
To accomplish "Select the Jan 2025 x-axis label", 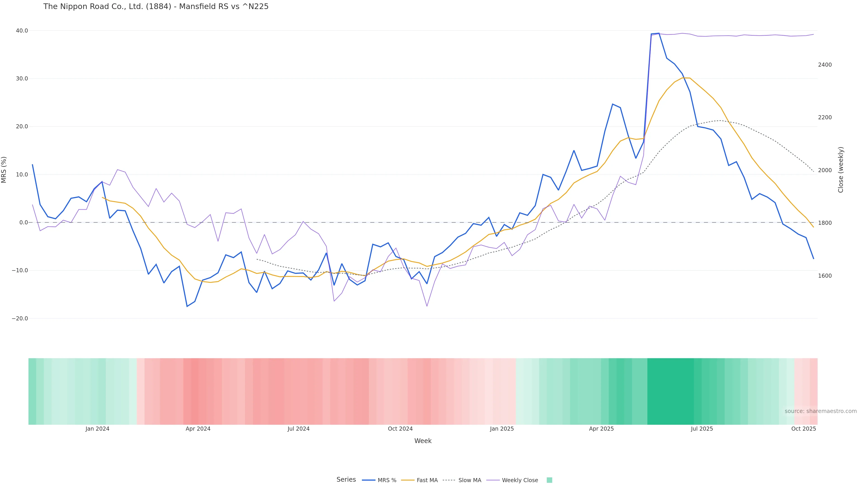I will (x=502, y=429).
